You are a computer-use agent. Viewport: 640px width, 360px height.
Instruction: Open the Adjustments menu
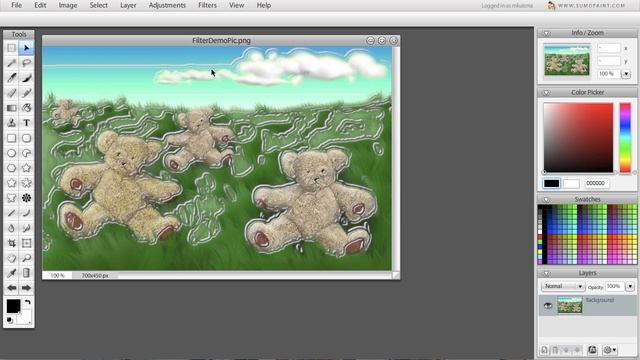tap(167, 5)
